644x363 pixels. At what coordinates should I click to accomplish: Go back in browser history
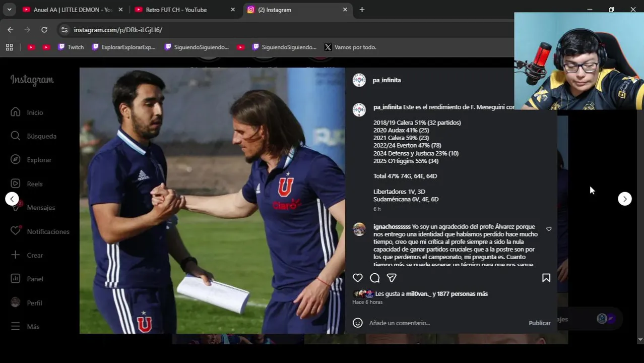click(11, 30)
